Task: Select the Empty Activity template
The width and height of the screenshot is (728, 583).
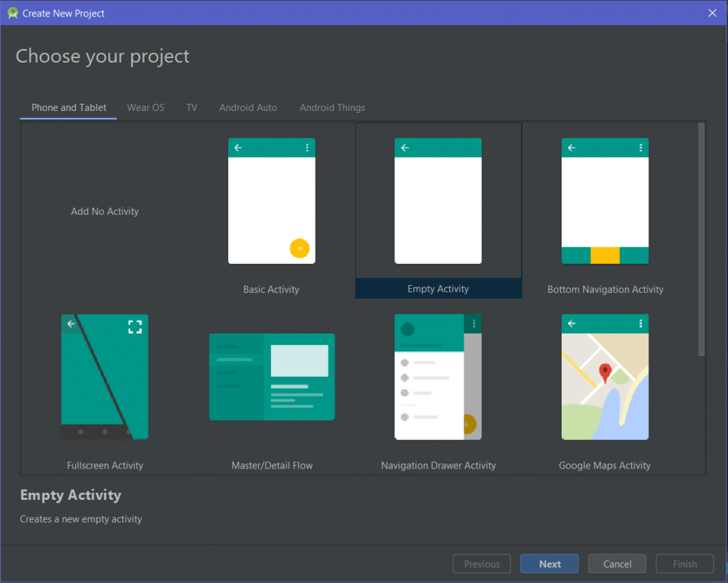Action: pyautogui.click(x=438, y=201)
